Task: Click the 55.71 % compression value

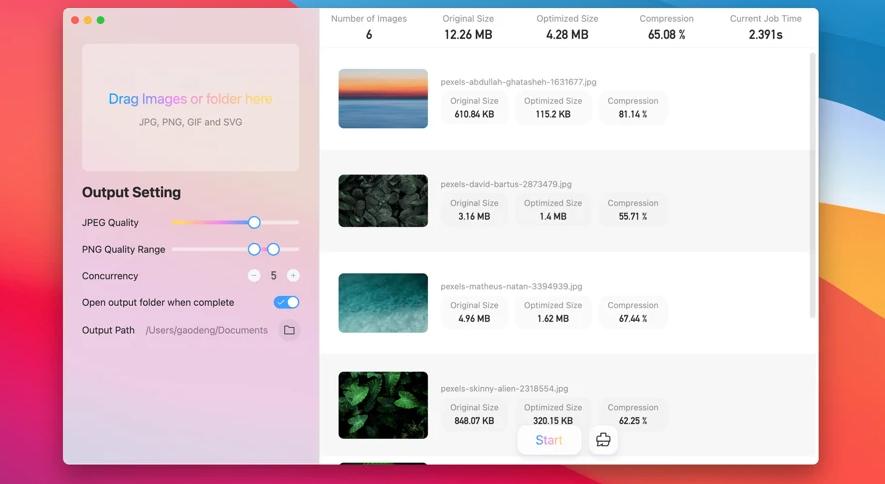Action: click(633, 216)
